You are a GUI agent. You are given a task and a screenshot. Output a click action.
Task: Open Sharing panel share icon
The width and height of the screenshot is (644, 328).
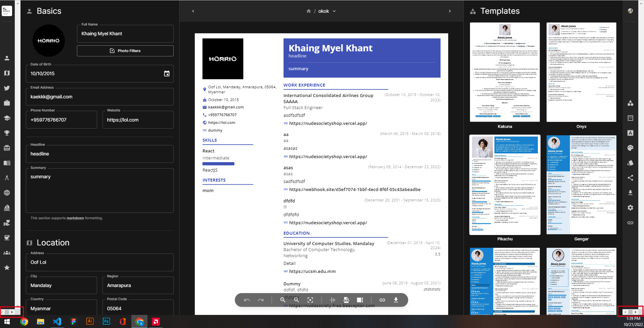pyautogui.click(x=631, y=178)
